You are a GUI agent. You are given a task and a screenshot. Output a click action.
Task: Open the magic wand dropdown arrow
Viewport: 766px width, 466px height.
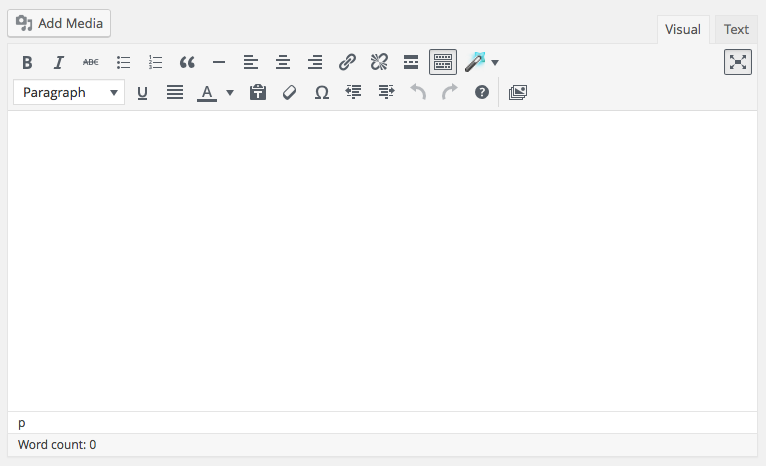click(x=495, y=63)
